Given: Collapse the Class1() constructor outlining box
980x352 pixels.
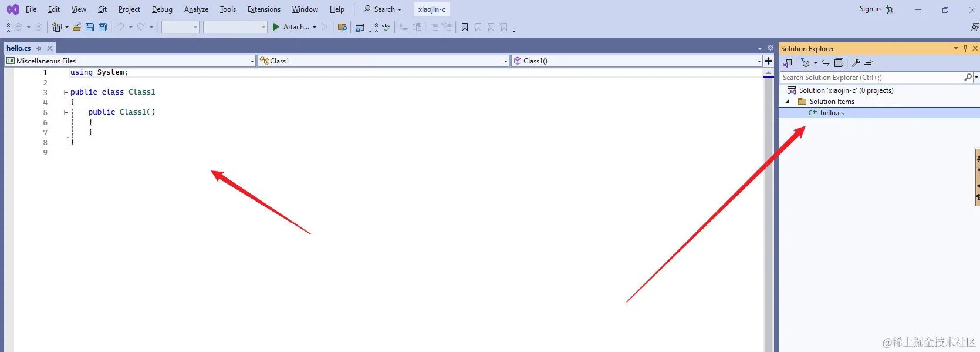Looking at the screenshot, I should click(66, 112).
